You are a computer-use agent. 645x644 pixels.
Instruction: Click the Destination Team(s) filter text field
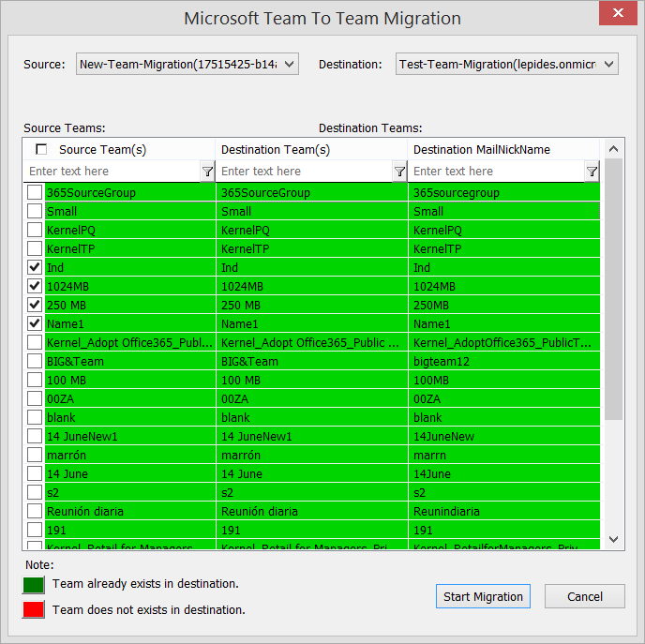point(305,172)
